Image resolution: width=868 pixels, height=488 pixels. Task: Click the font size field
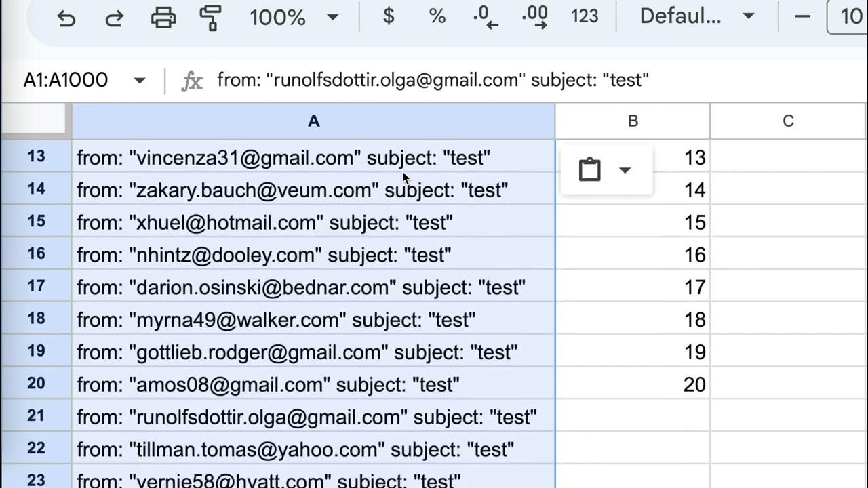click(848, 16)
